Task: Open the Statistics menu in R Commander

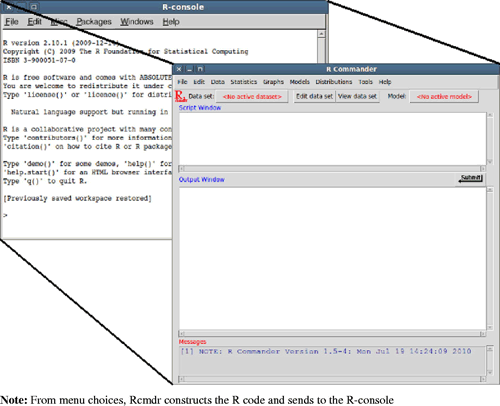Action: click(244, 82)
